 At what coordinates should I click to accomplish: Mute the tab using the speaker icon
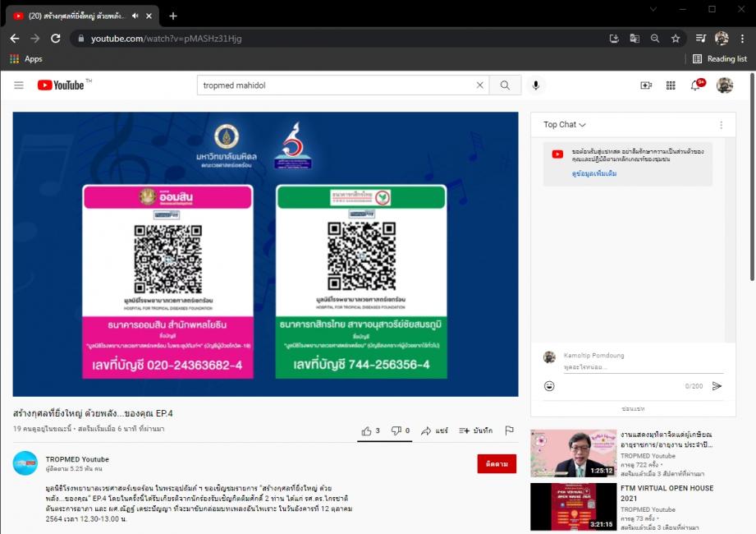coord(135,16)
